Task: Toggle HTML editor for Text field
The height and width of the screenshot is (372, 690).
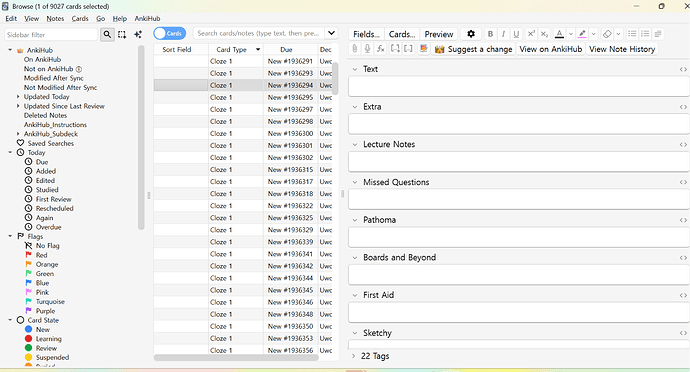Action: tap(683, 69)
